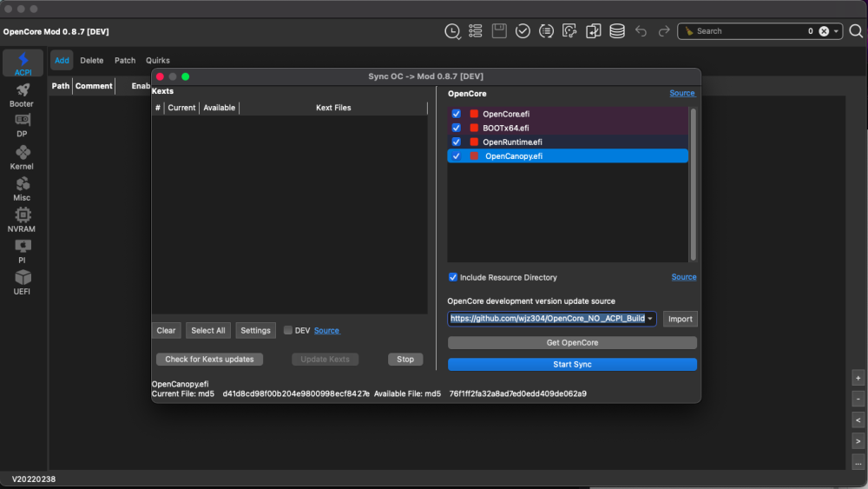Image resolution: width=868 pixels, height=489 pixels.
Task: Open Source link beside Include Resource Directory
Action: [684, 277]
